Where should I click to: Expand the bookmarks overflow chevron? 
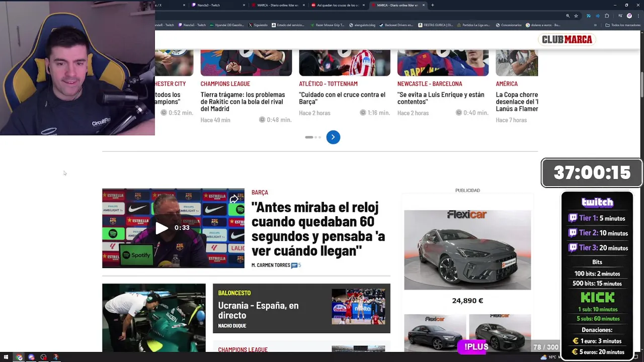pos(595,25)
